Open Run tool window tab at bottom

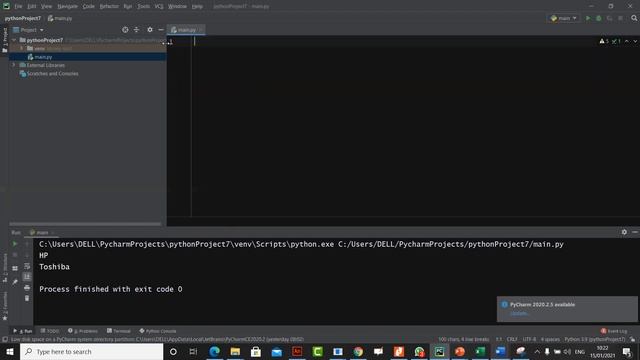(23, 331)
